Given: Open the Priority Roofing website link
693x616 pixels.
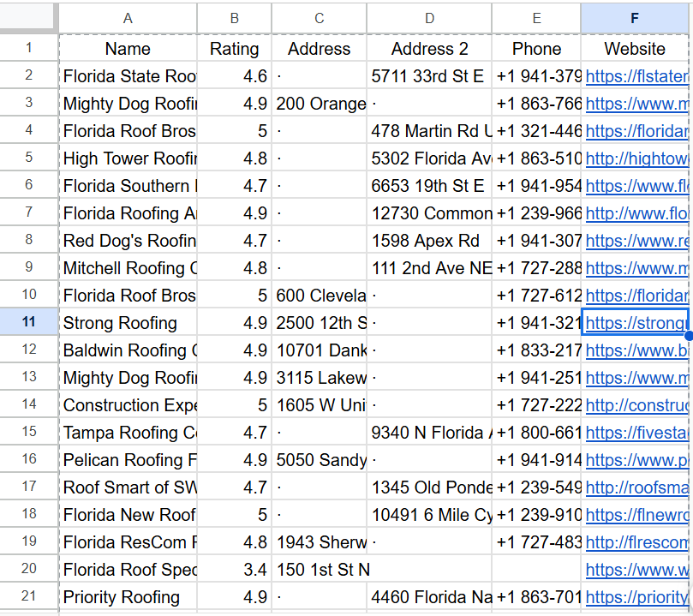Looking at the screenshot, I should 634,596.
